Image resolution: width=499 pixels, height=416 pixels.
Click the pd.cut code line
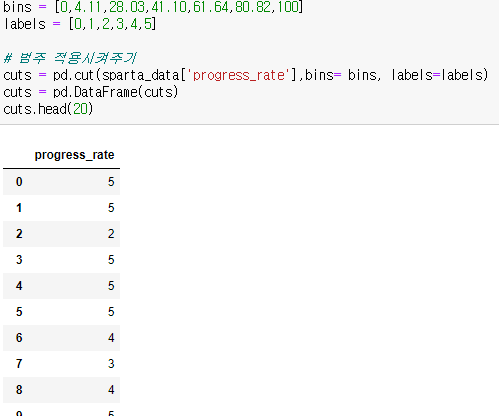(246, 75)
